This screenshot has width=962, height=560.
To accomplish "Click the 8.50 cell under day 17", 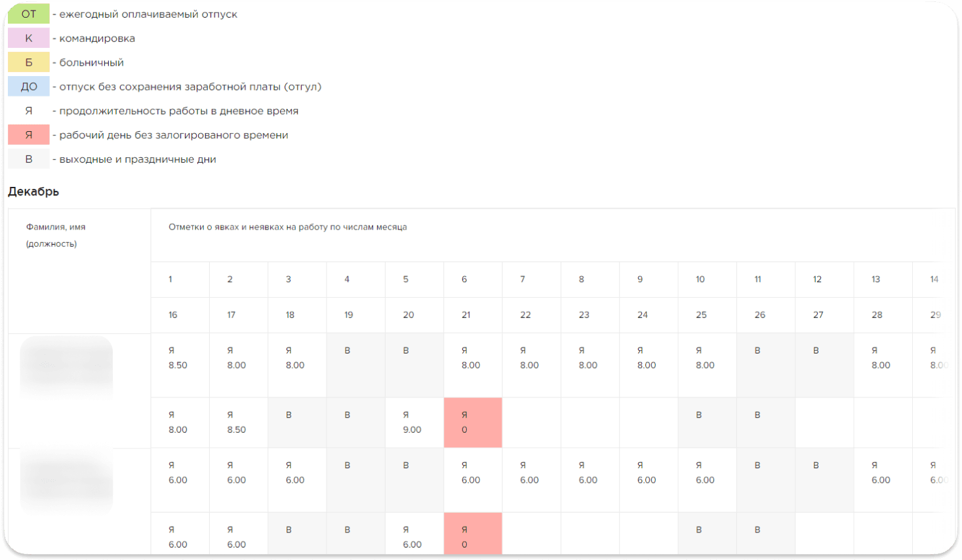I will click(238, 423).
